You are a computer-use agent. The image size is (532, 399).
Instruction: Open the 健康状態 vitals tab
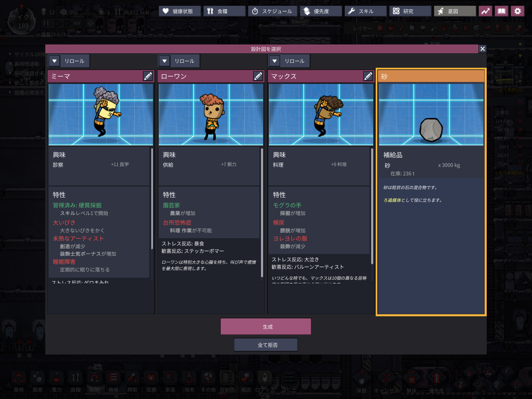tap(180, 11)
